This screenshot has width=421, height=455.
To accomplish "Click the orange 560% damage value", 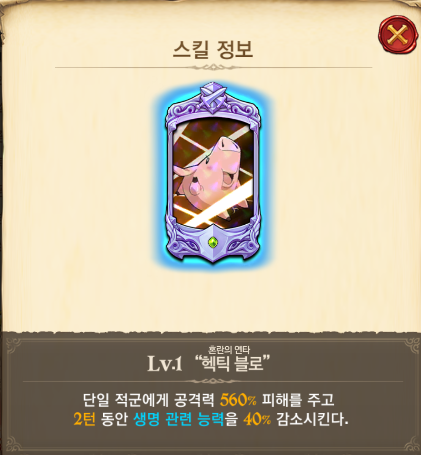I will [238, 400].
